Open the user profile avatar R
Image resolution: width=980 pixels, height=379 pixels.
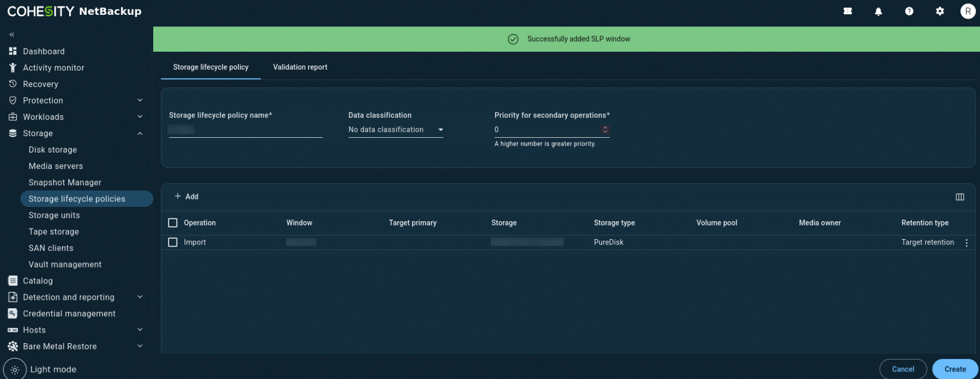coord(968,11)
